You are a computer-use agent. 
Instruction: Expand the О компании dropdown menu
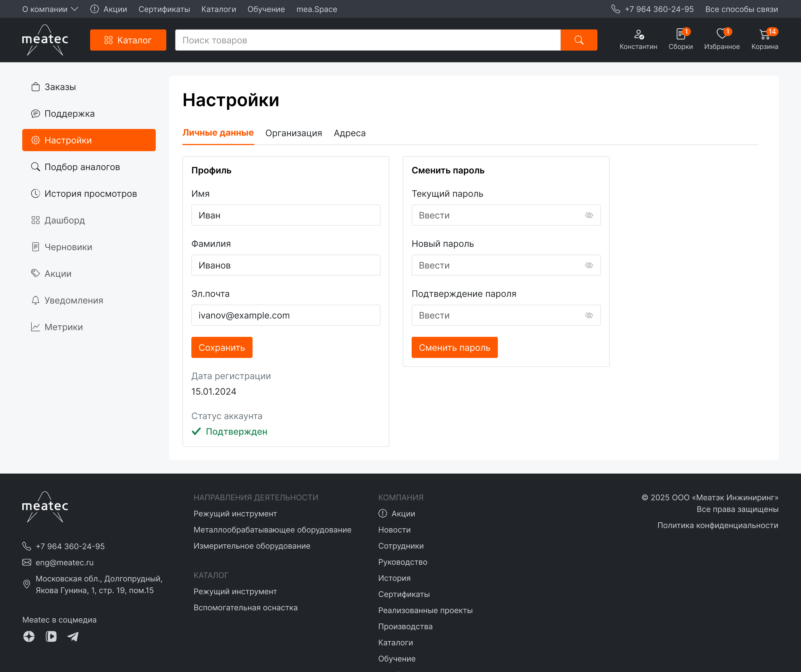(x=50, y=9)
